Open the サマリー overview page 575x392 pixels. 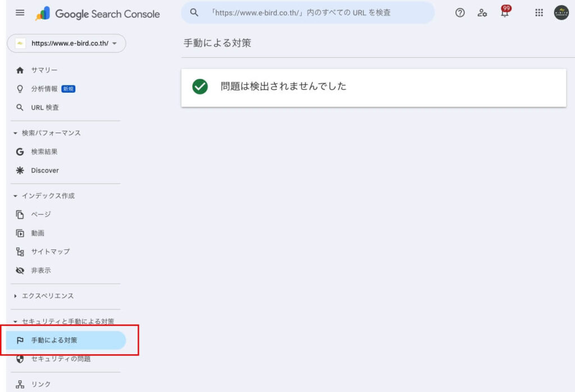coord(44,70)
